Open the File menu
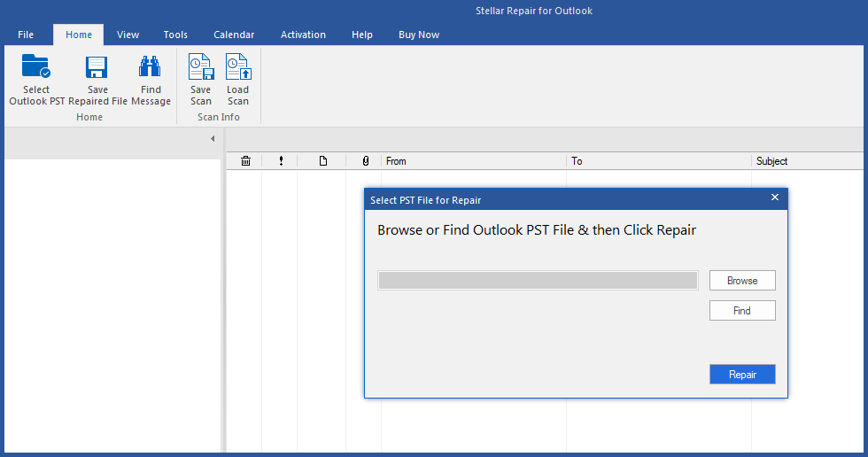 point(26,35)
